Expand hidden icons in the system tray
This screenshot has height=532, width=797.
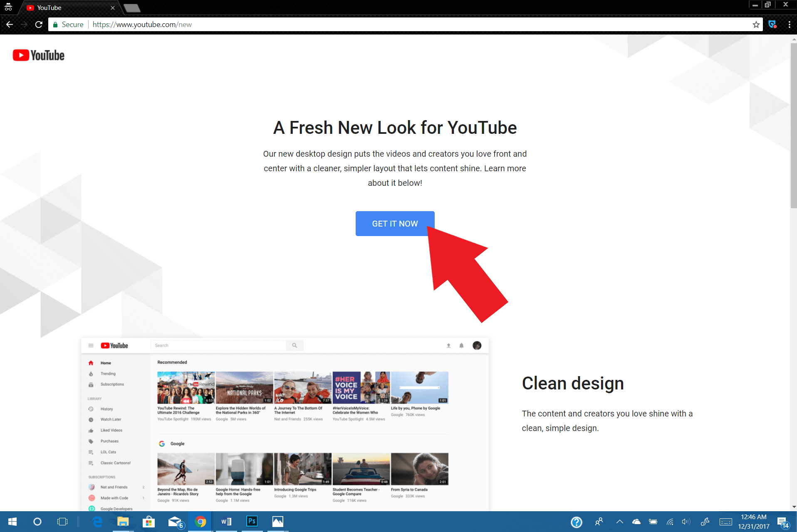point(619,522)
